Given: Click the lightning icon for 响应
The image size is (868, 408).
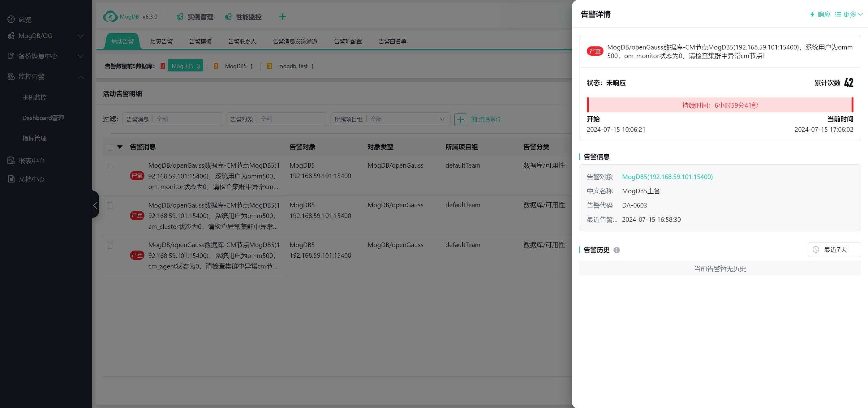Looking at the screenshot, I should (812, 15).
